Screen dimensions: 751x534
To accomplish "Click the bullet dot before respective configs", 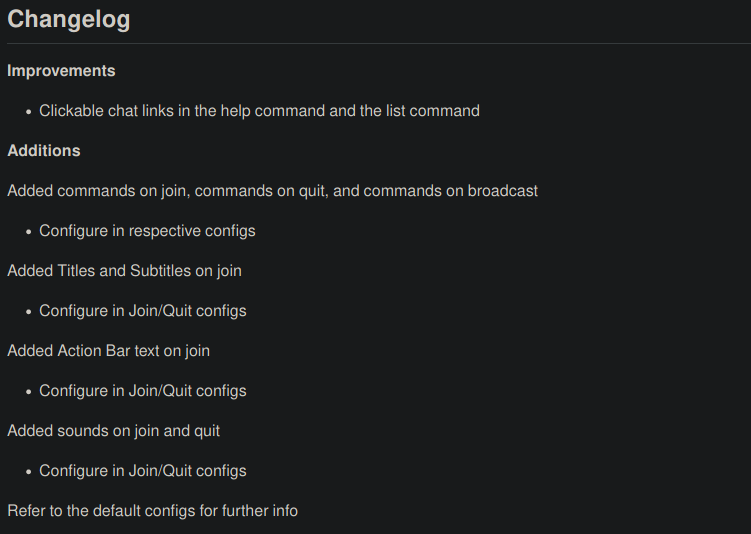I will click(x=29, y=232).
